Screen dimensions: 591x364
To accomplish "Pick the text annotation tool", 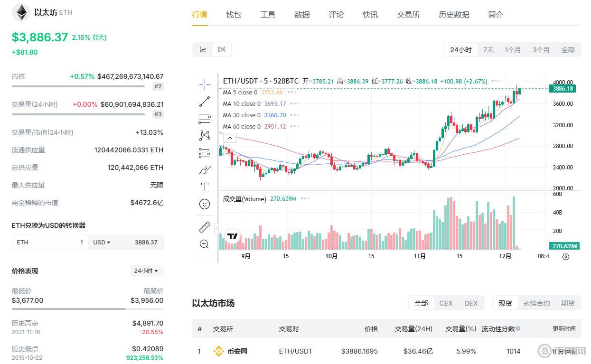I will point(205,187).
